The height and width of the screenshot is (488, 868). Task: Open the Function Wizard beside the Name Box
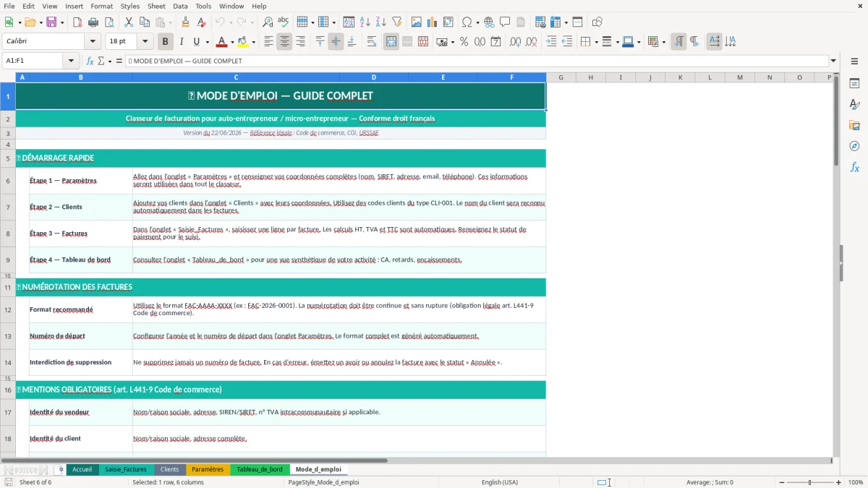(90, 61)
